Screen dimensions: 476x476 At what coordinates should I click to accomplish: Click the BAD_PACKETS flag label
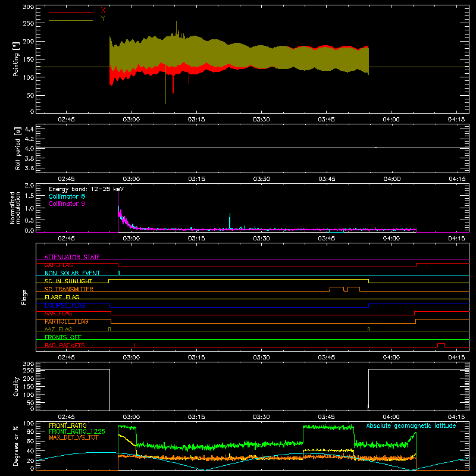[x=65, y=345]
